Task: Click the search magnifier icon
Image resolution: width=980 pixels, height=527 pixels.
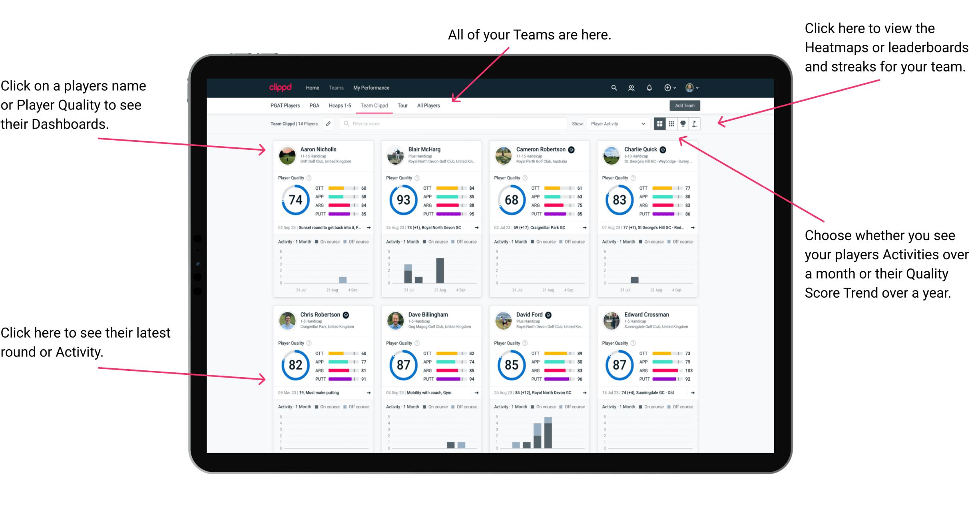Action: click(x=613, y=87)
